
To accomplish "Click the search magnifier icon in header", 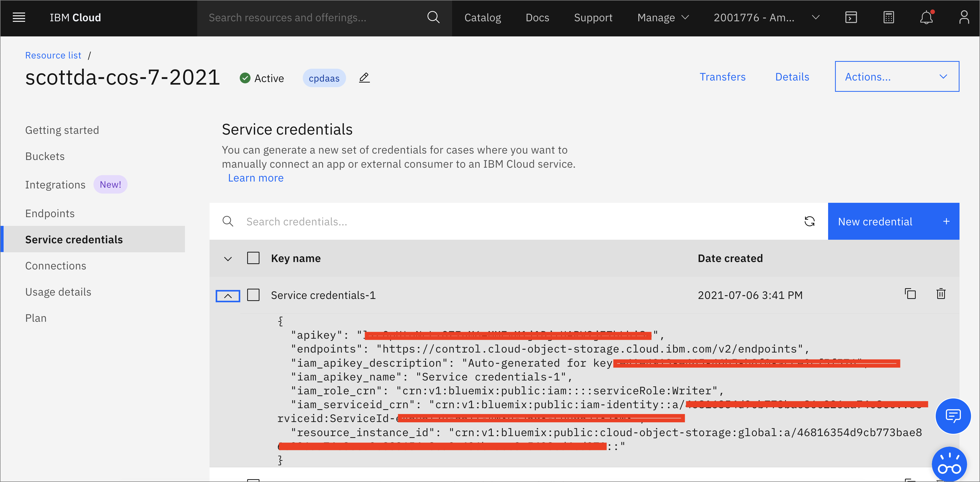I will (433, 17).
